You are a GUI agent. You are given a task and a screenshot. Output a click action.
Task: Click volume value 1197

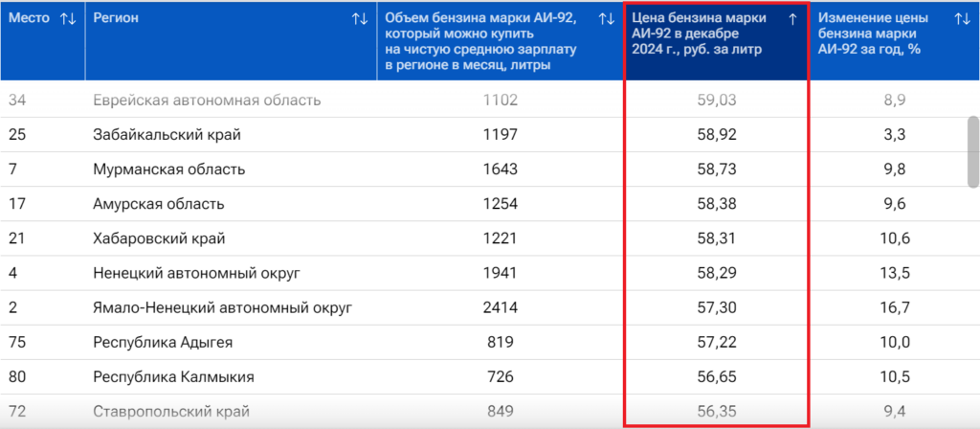pos(501,134)
